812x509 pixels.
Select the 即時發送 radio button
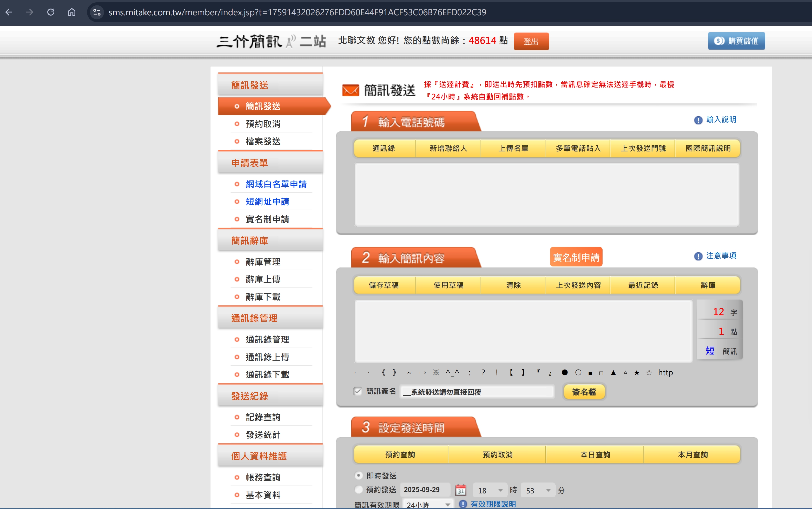click(359, 475)
